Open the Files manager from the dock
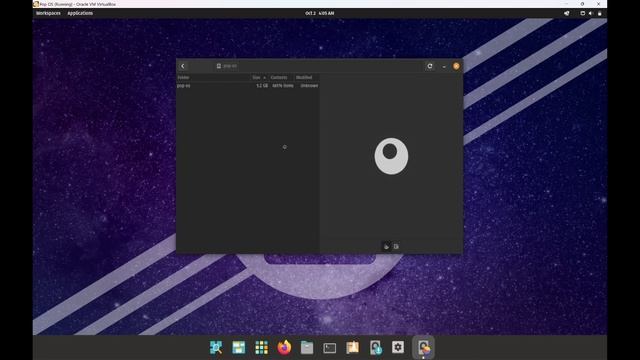The height and width of the screenshot is (360, 640). click(x=307, y=347)
